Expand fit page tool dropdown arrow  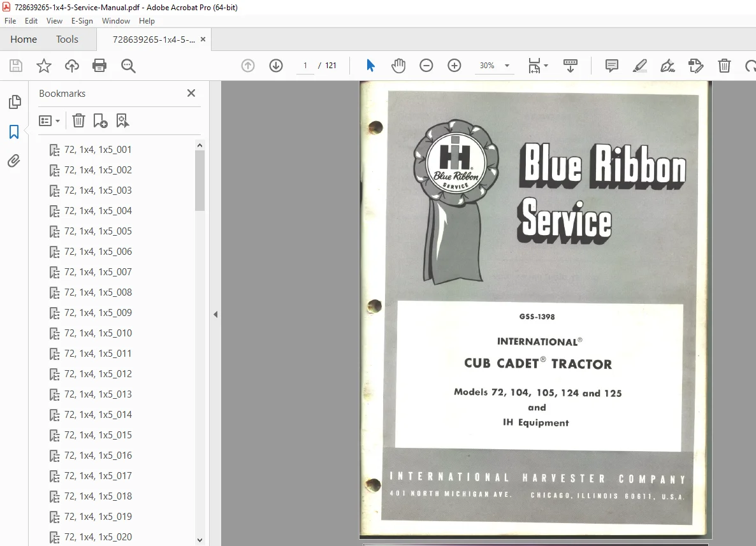tap(546, 66)
